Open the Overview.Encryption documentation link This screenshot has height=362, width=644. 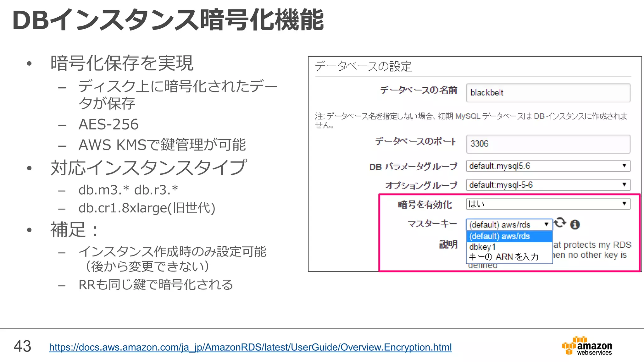250,347
